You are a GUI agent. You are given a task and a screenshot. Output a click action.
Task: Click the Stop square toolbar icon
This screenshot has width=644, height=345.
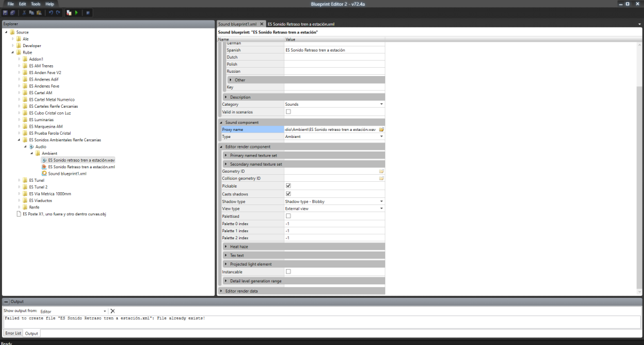(88, 12)
